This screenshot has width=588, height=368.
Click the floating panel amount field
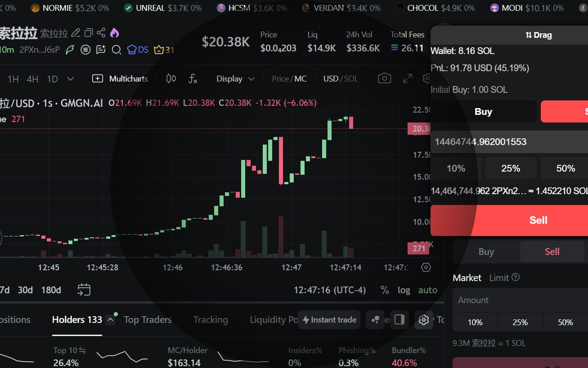coord(509,142)
